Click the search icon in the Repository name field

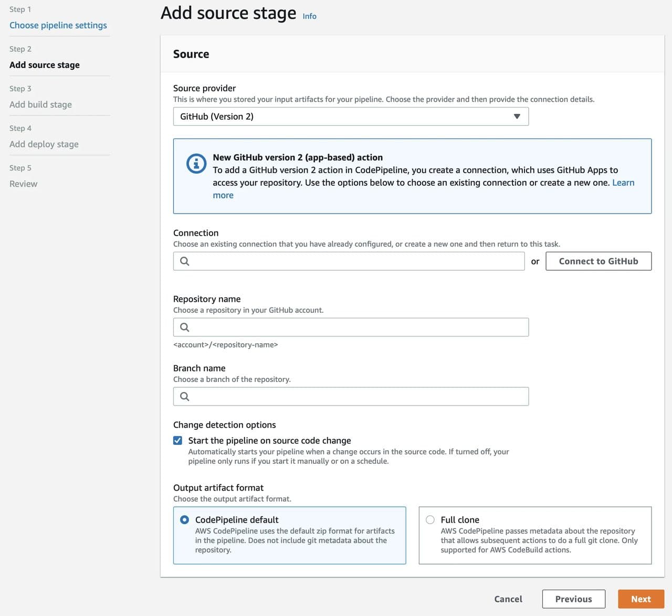tap(185, 327)
